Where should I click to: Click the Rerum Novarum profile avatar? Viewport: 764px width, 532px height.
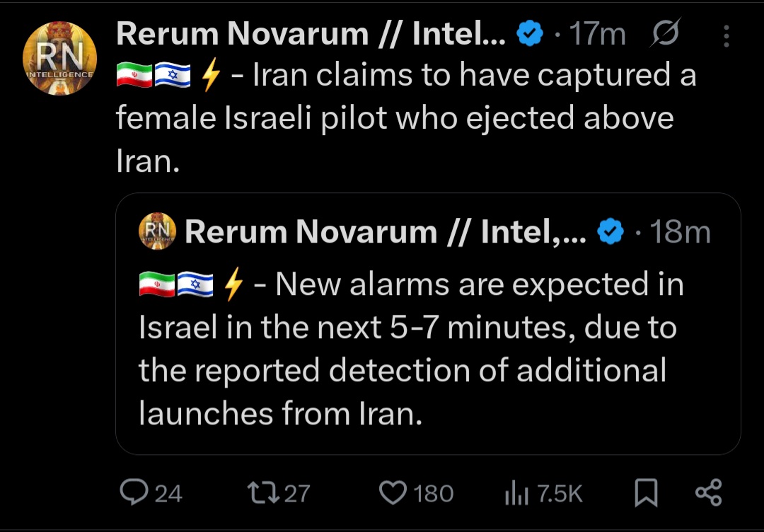(x=59, y=58)
